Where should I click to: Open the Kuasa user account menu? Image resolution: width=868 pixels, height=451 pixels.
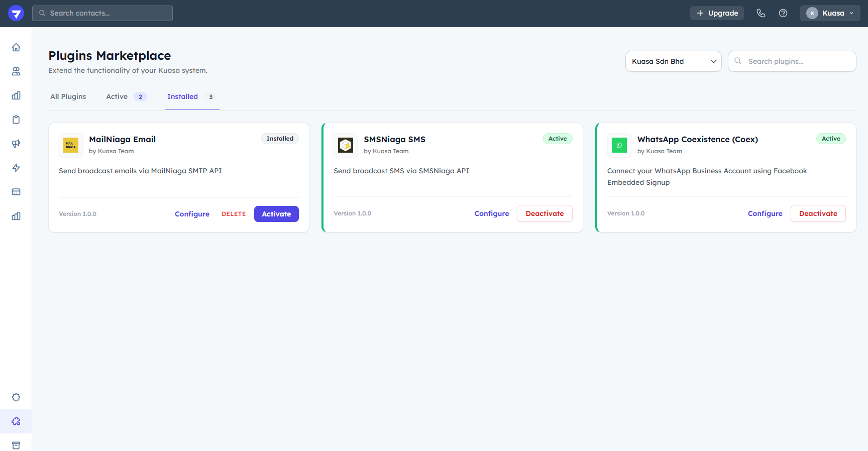[830, 13]
